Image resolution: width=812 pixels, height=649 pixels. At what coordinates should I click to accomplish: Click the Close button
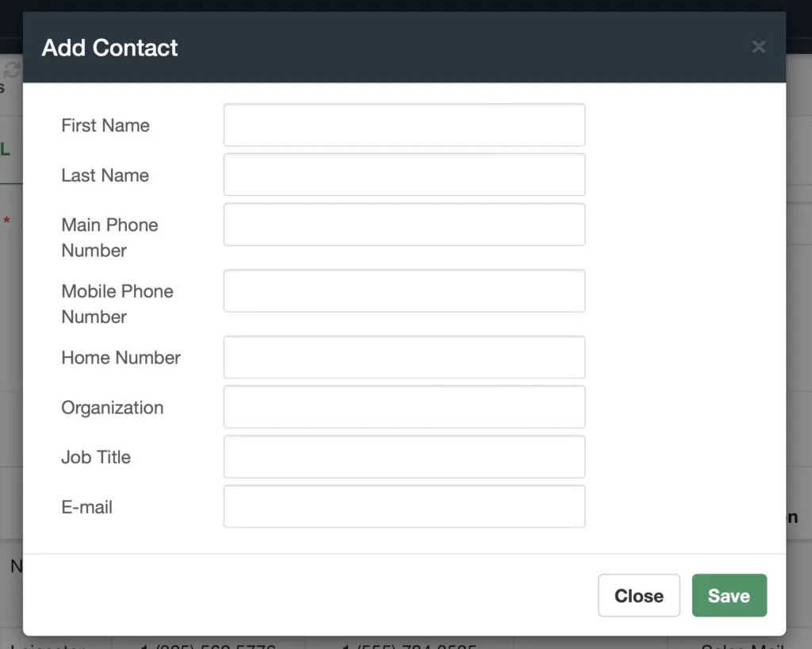[x=638, y=595]
